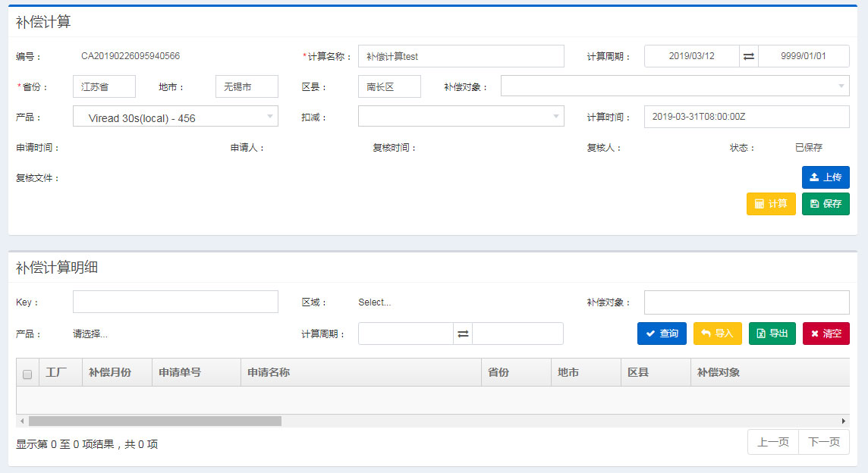This screenshot has width=868, height=473.
Task: Open the region Select... dropdown
Action: click(x=375, y=302)
